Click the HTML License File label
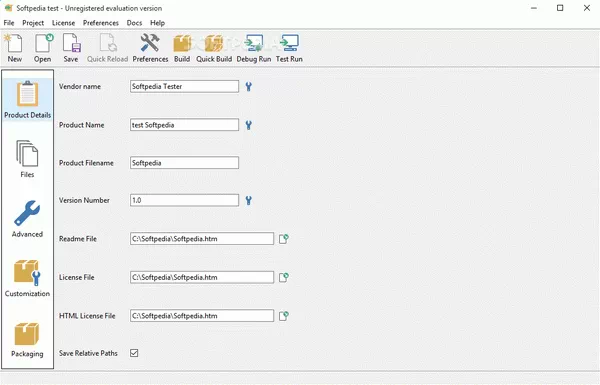The height and width of the screenshot is (385, 600). 87,316
